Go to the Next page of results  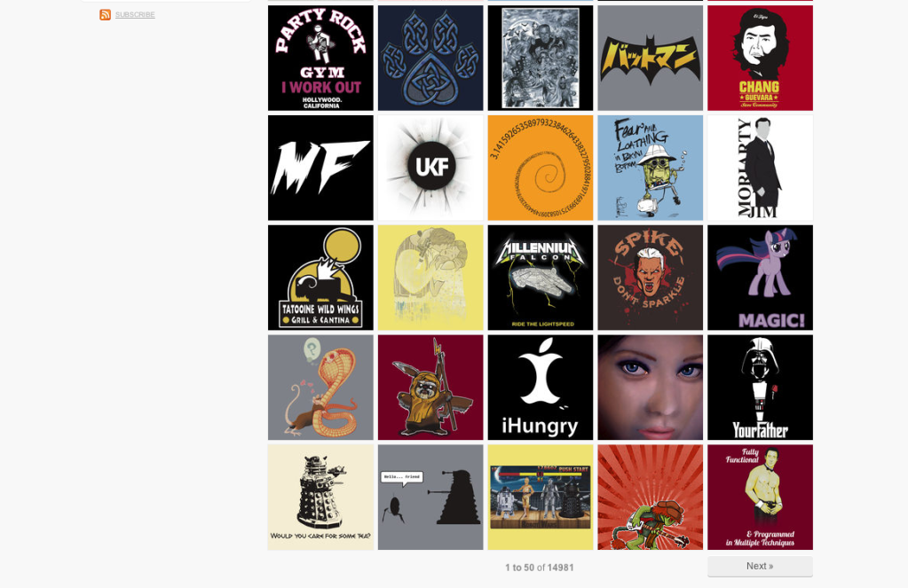(x=760, y=566)
